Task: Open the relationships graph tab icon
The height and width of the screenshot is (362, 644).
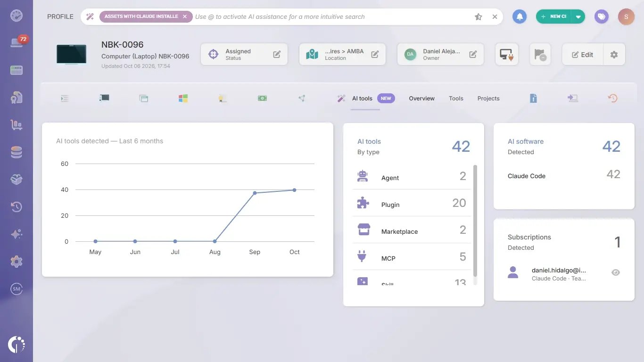Action: 302,98
